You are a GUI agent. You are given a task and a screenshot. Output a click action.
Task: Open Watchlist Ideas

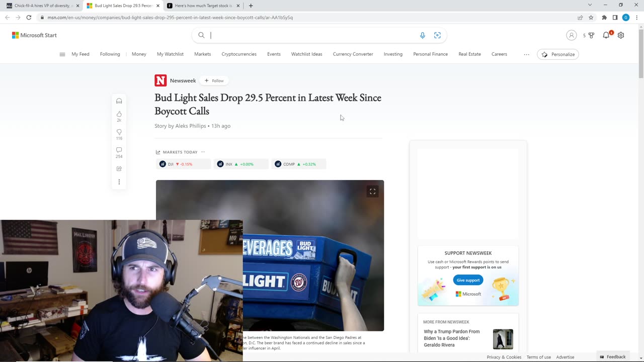pyautogui.click(x=306, y=54)
